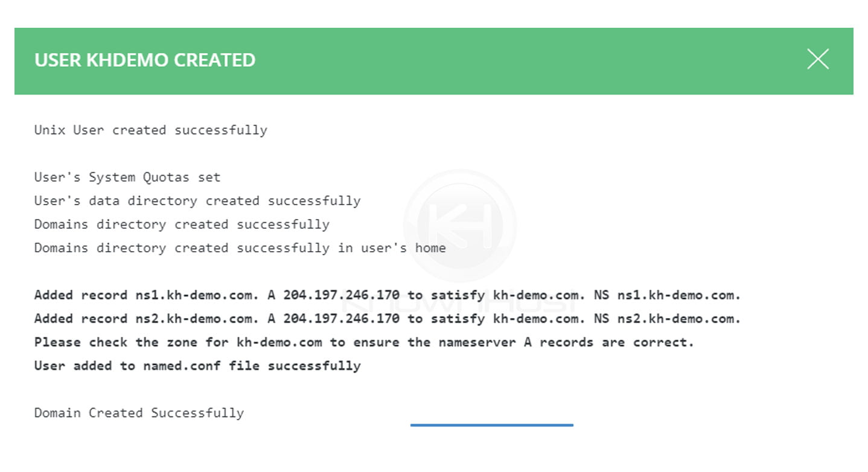Click the X icon in the green header
Image resolution: width=868 pixels, height=472 pixels.
click(x=818, y=59)
